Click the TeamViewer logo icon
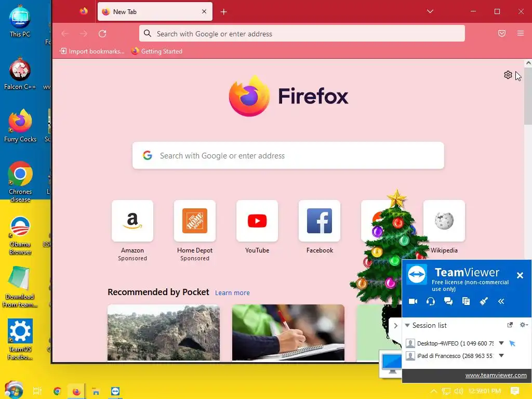The image size is (532, 399). (417, 274)
